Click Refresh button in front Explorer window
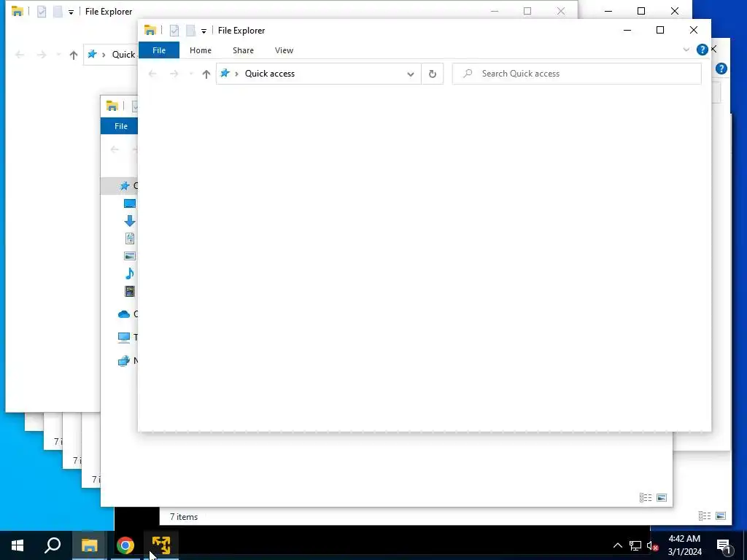The width and height of the screenshot is (747, 560). coord(432,74)
